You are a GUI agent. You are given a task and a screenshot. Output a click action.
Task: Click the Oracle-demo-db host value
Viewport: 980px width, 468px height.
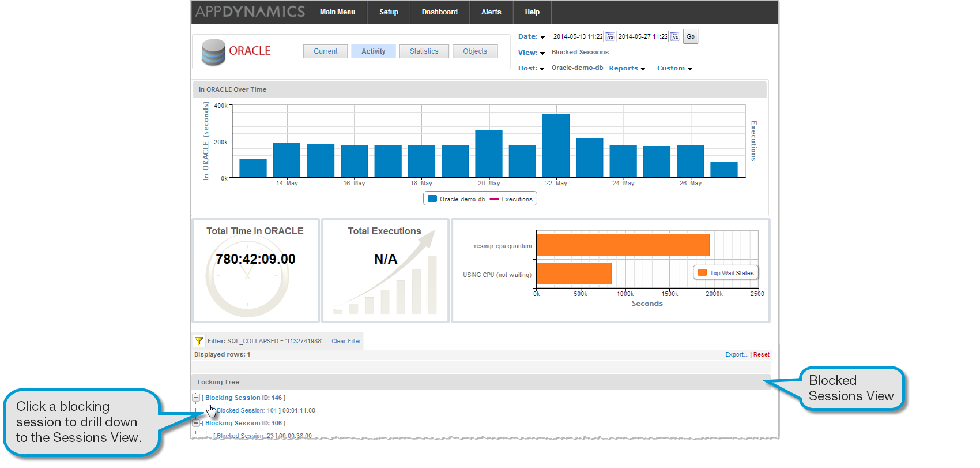click(577, 68)
